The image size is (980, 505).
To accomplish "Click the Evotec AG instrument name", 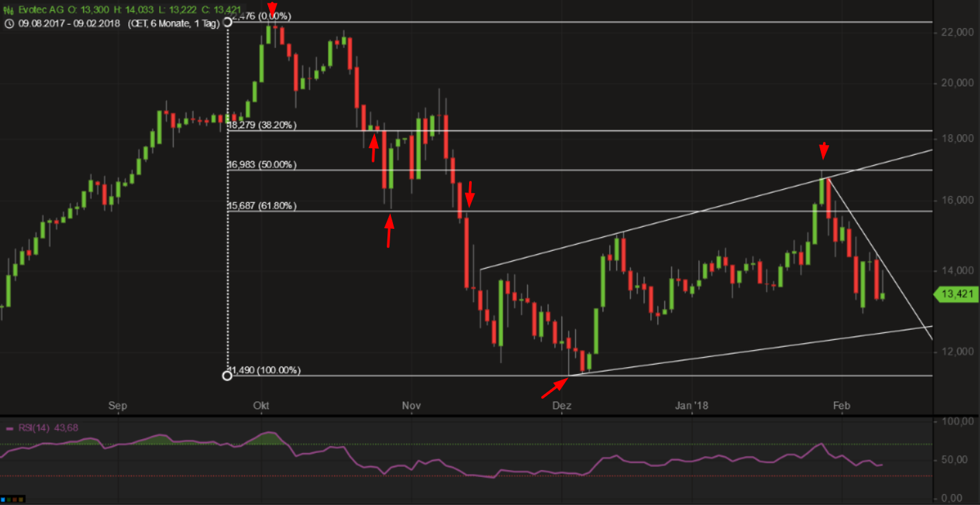I will pyautogui.click(x=40, y=10).
